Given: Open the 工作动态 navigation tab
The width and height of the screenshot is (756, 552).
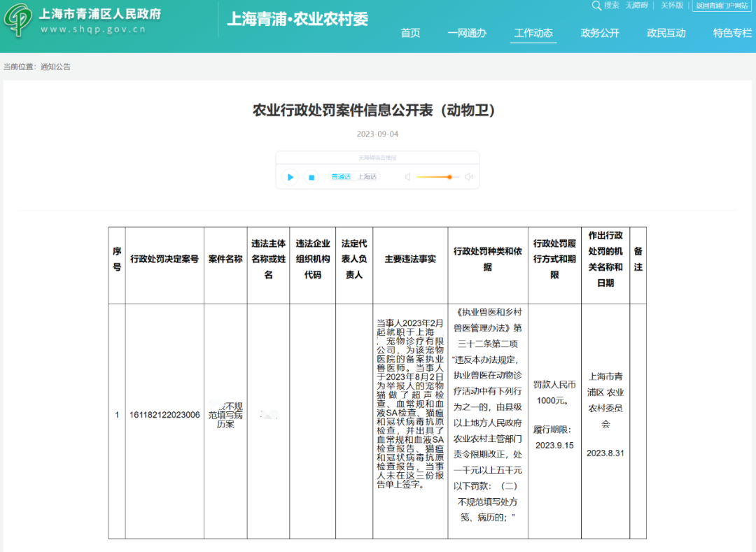Looking at the screenshot, I should 533,33.
